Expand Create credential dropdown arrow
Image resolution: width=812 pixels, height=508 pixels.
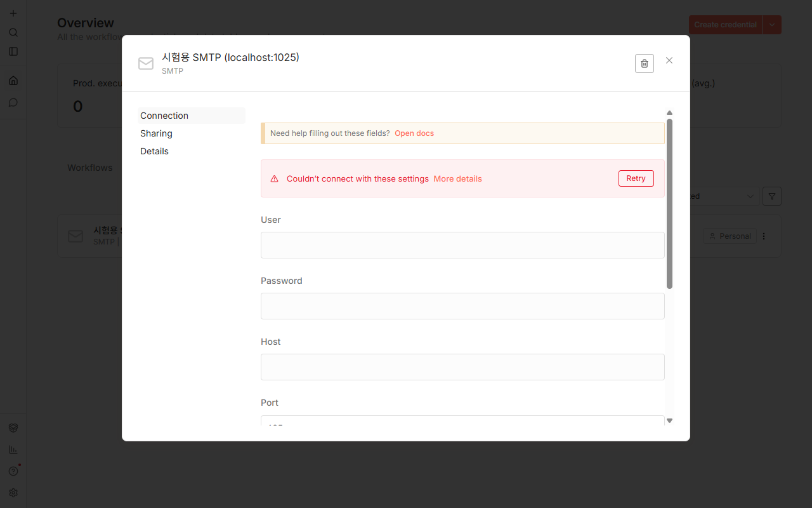point(772,25)
